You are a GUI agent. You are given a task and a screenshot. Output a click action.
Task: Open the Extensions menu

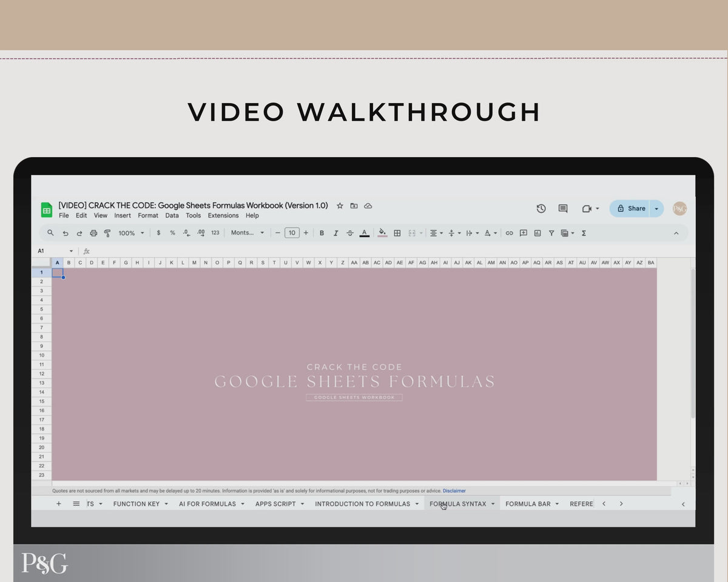(x=223, y=215)
